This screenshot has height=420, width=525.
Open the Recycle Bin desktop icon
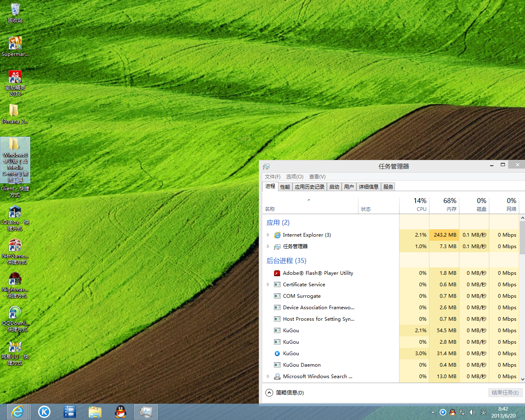[15, 12]
